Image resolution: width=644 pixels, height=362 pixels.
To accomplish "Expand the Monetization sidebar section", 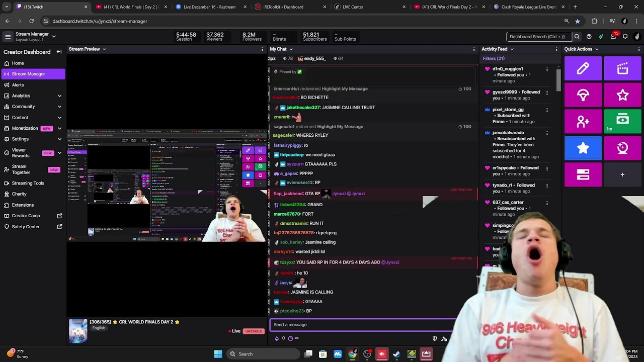I will pos(59,128).
